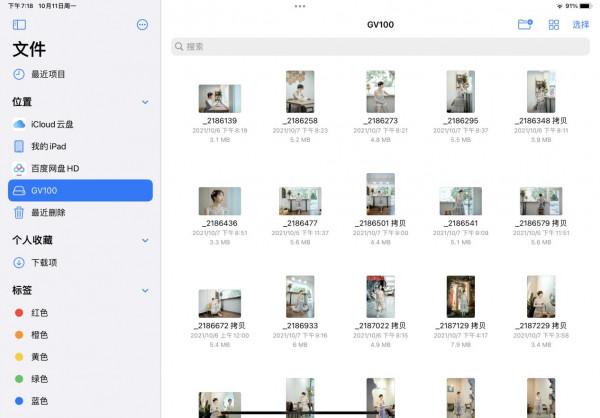Select 我的 iPad in sidebar
This screenshot has height=418, width=600.
point(48,146)
